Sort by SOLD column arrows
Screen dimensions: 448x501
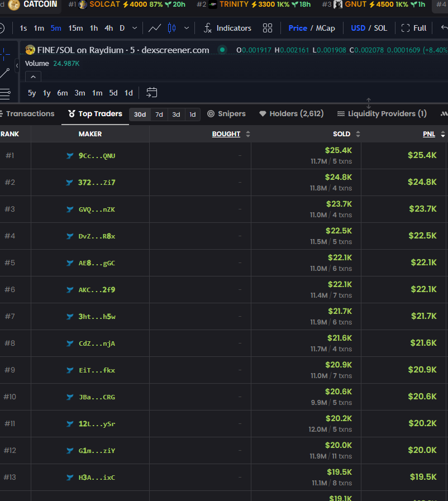pyautogui.click(x=358, y=134)
